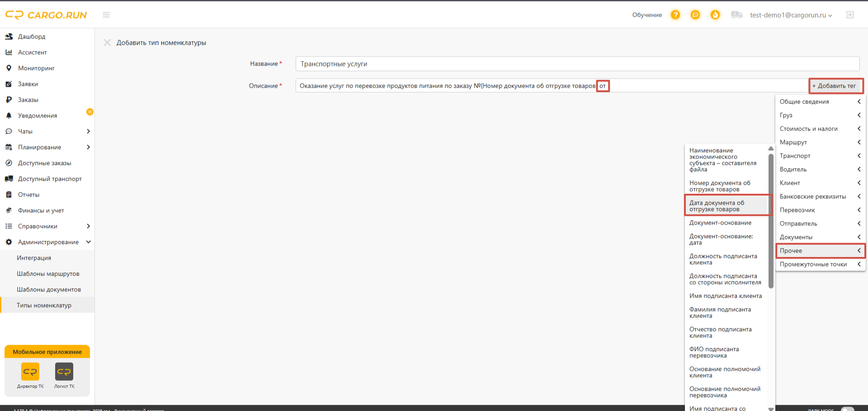Click the Доступные заказы compass icon

click(9, 163)
